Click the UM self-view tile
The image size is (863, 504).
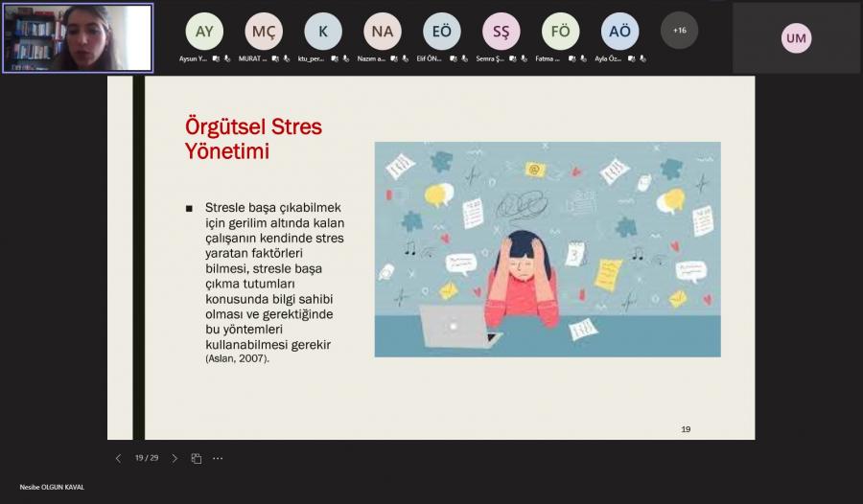point(796,38)
